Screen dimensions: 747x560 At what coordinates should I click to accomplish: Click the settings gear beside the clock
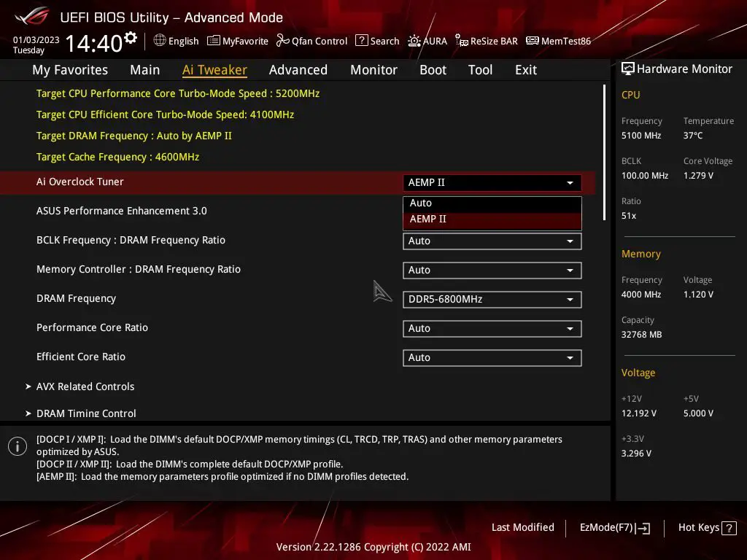click(131, 38)
